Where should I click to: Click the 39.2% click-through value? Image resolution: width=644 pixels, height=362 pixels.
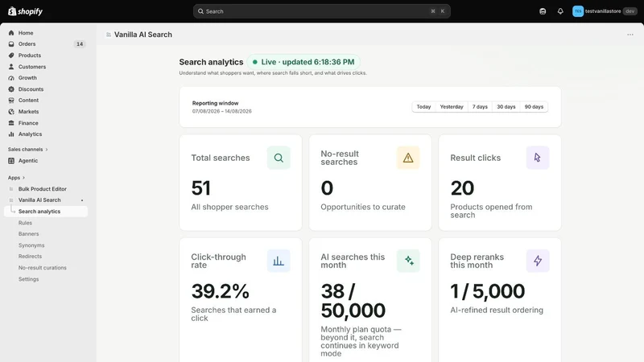tap(220, 291)
